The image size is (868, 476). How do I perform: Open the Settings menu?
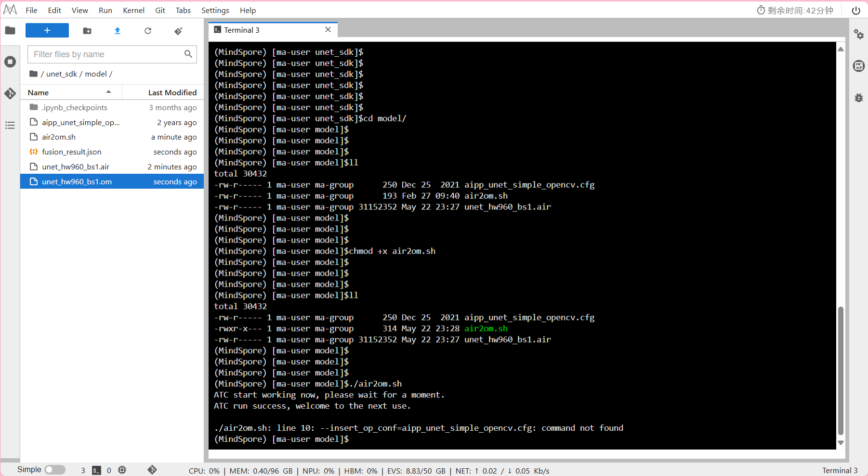215,10
